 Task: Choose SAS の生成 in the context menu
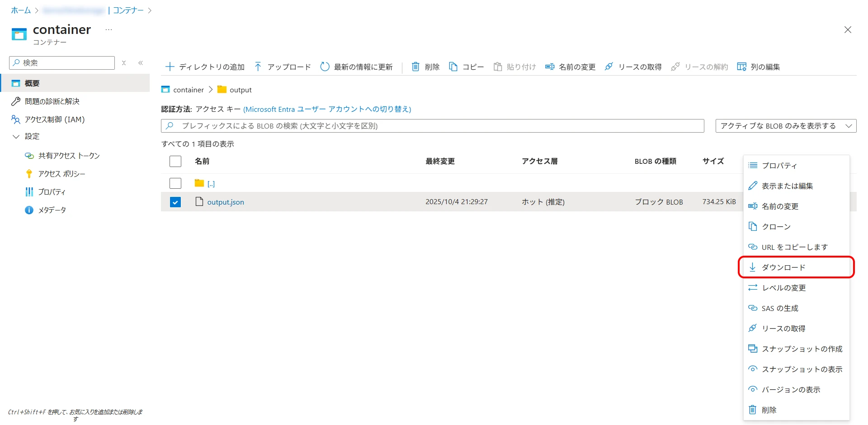(x=779, y=308)
